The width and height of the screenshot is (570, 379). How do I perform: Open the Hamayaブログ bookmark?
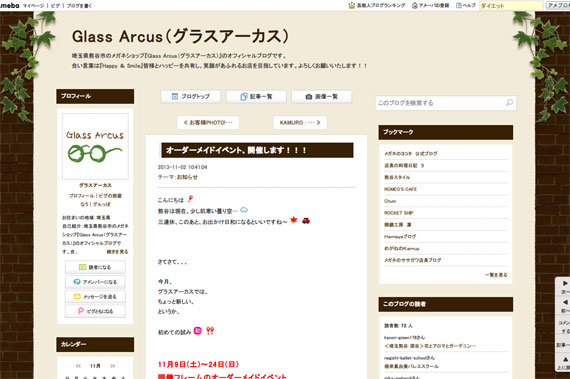pyautogui.click(x=400, y=237)
